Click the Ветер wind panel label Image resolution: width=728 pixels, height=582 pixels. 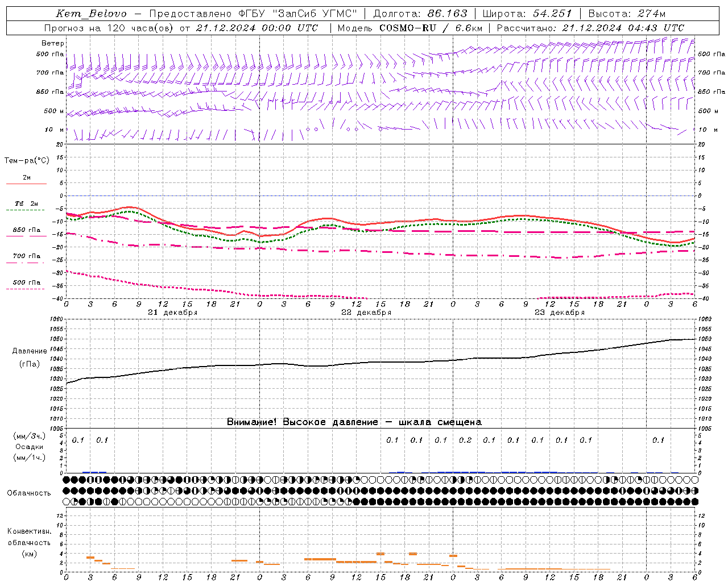[x=53, y=43]
